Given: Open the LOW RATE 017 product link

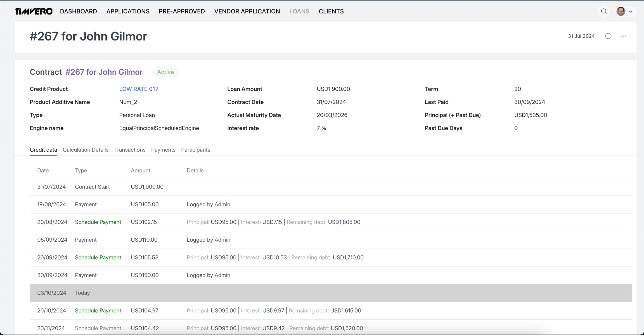Looking at the screenshot, I should pos(139,89).
